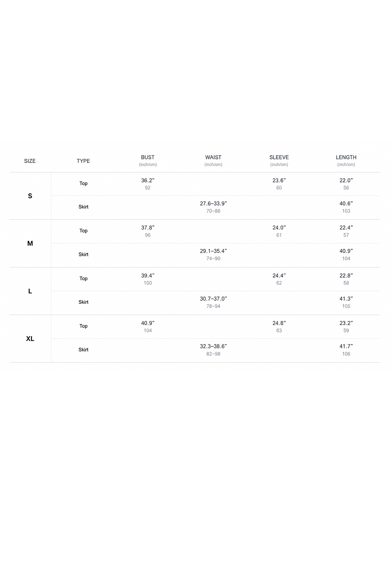Screen dimensions: 392x588
Task: Select the M size row label
Action: [30, 244]
